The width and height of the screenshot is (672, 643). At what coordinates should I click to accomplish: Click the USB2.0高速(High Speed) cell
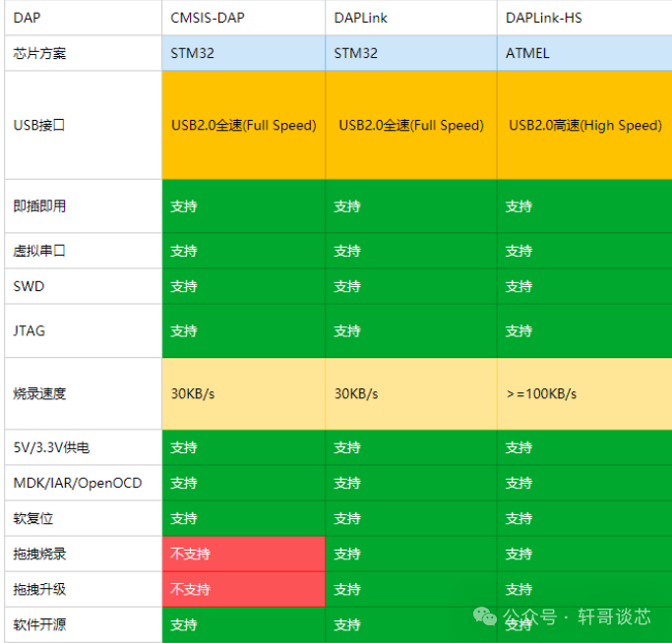(584, 125)
